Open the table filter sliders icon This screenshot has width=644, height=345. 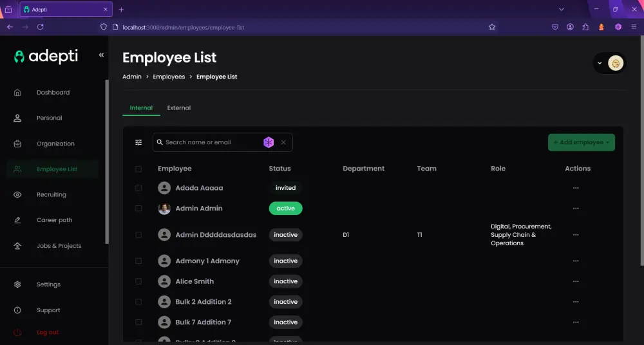click(x=138, y=142)
